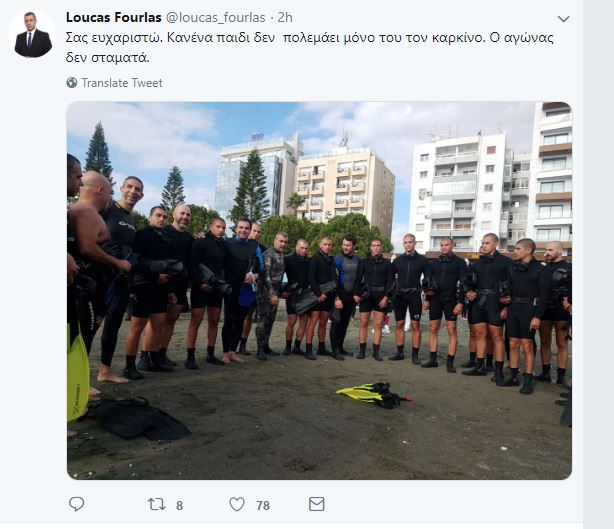Expand the tweet options chevron menu
Viewport: 614px width, 529px height.
[563, 19]
